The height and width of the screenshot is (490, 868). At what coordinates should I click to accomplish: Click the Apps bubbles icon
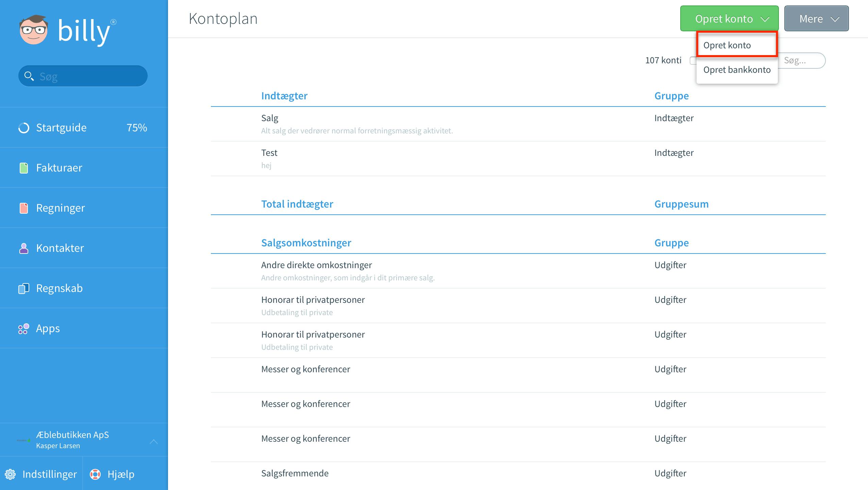click(24, 329)
